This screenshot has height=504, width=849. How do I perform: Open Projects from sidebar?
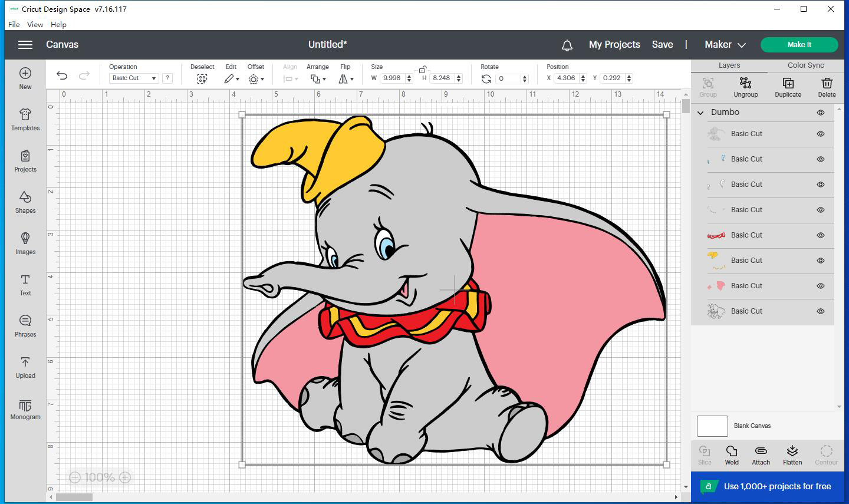click(x=25, y=161)
